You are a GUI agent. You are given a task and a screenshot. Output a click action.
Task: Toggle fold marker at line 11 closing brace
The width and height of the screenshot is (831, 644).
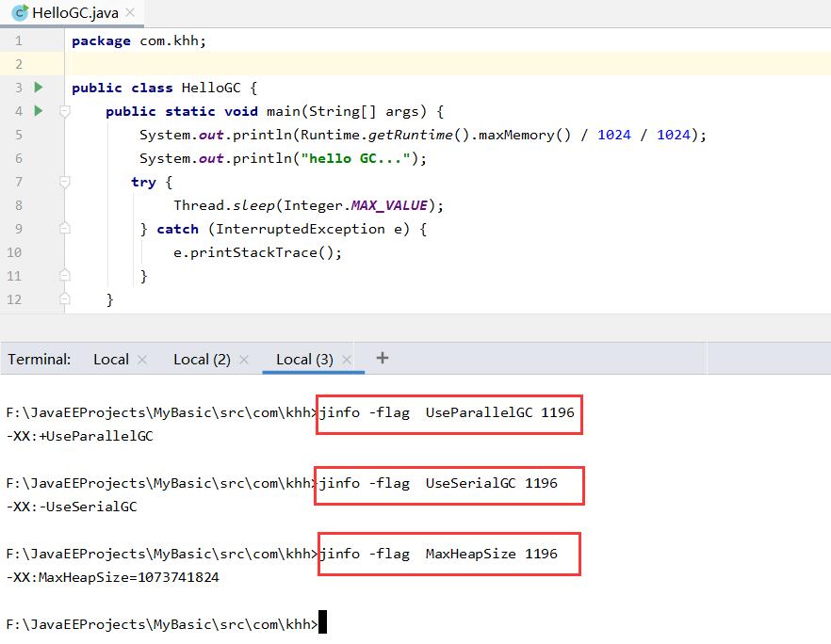tap(65, 276)
